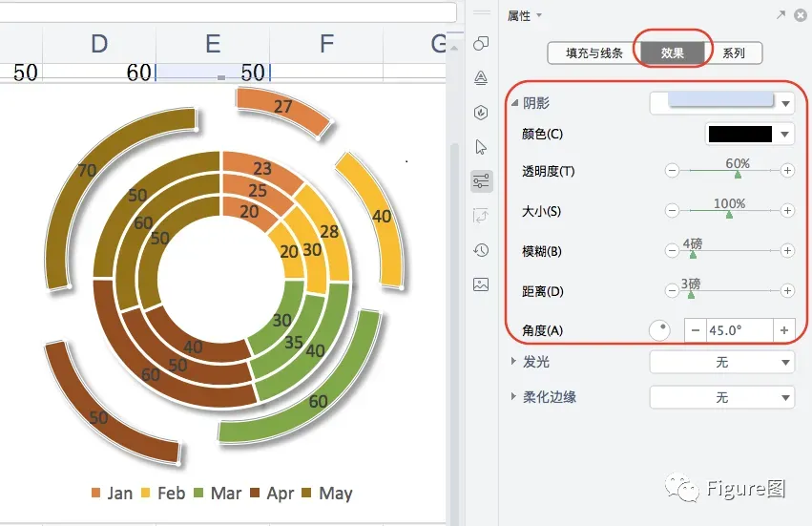Image resolution: width=812 pixels, height=526 pixels.
Task: Click the 模糊 slider handle at 4磅
Action: (693, 255)
